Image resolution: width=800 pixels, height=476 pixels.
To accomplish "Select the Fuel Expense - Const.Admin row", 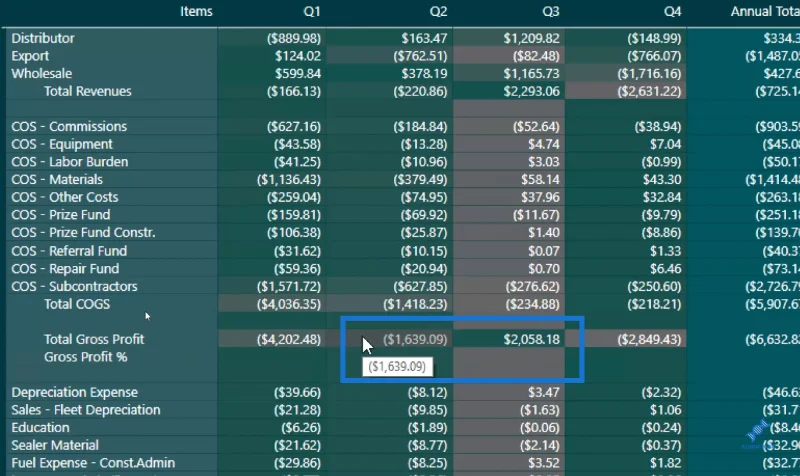I will click(x=400, y=463).
